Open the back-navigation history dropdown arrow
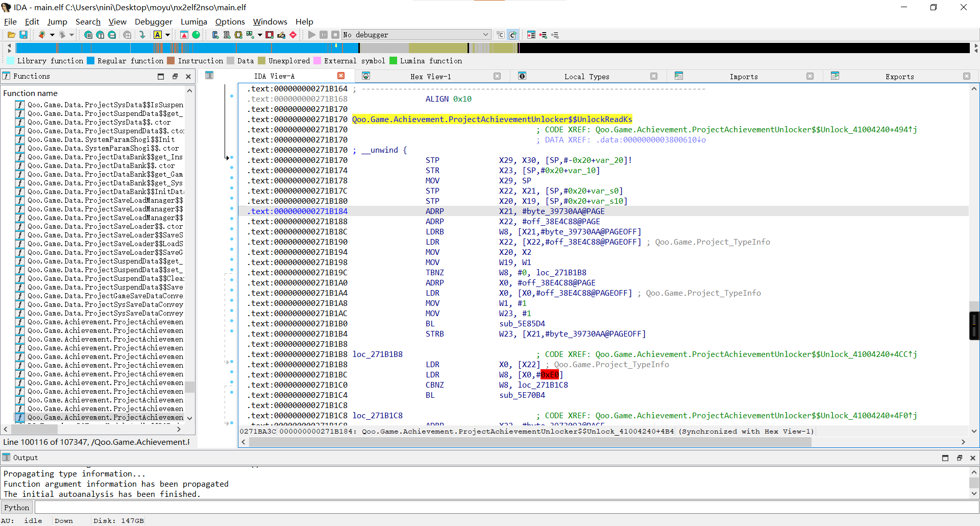 coord(52,35)
